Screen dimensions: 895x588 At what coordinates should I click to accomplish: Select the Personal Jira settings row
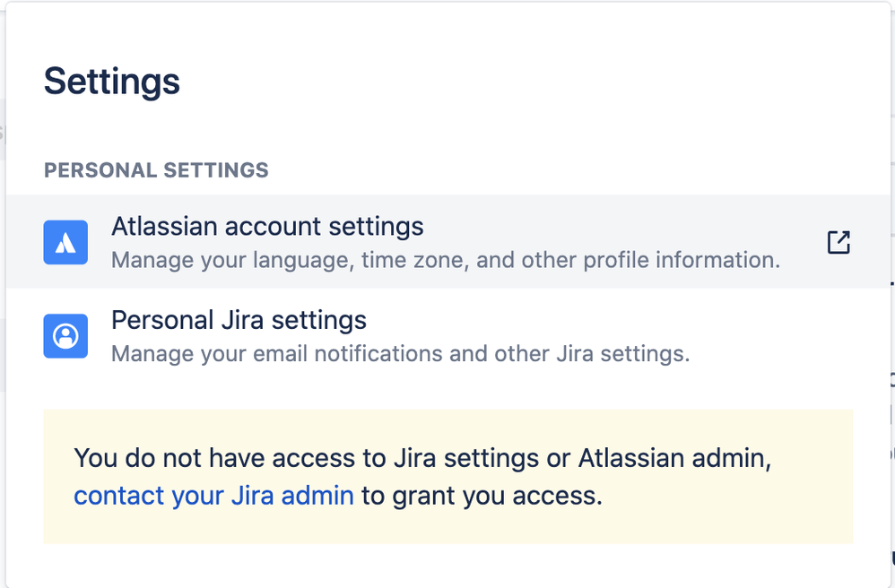[448, 336]
